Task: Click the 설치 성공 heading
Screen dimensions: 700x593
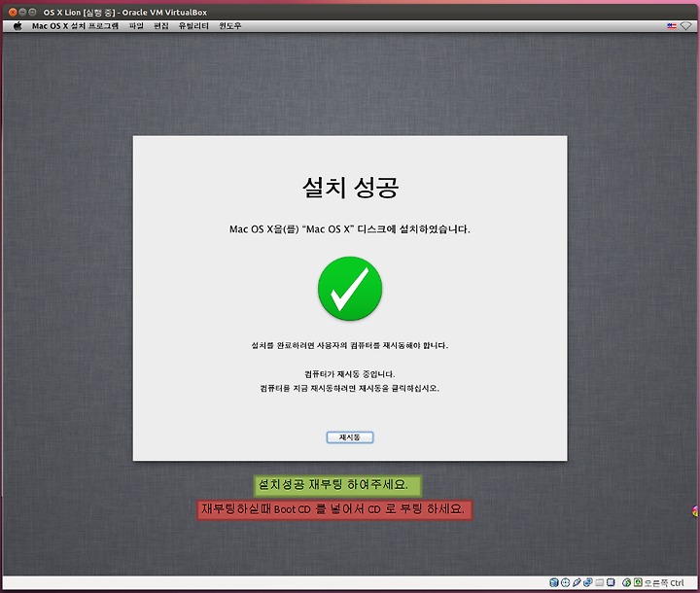Action: (350, 187)
